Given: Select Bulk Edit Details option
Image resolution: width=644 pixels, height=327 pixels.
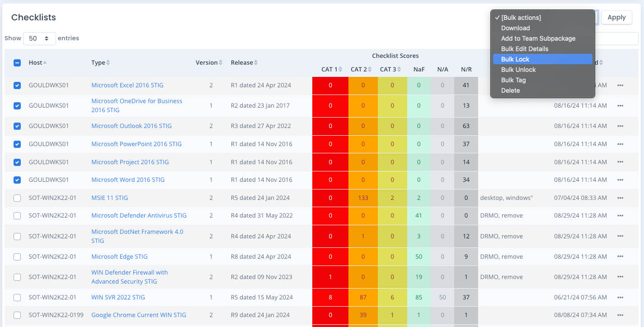Looking at the screenshot, I should [x=542, y=49].
